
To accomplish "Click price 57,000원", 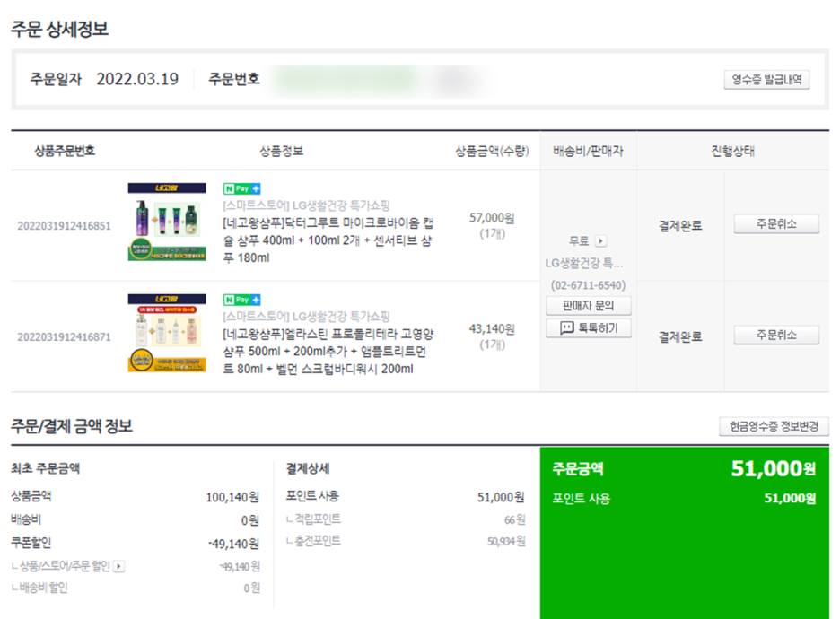I will (x=492, y=218).
